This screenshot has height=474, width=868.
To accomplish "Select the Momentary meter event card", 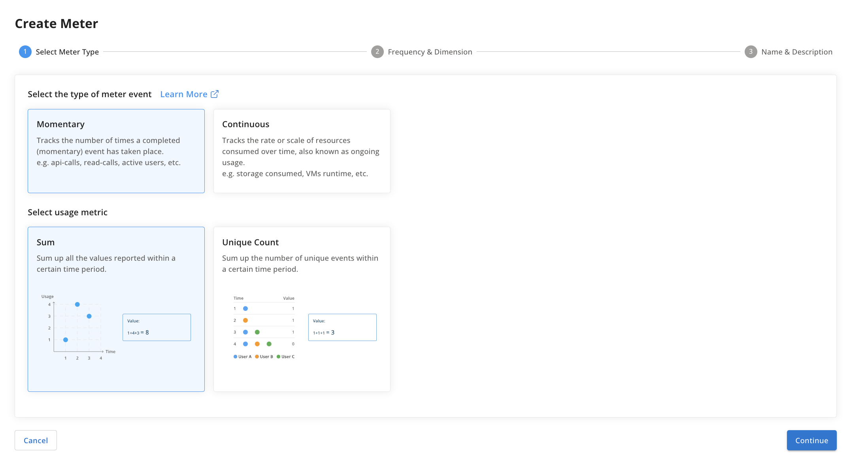I will pos(116,151).
